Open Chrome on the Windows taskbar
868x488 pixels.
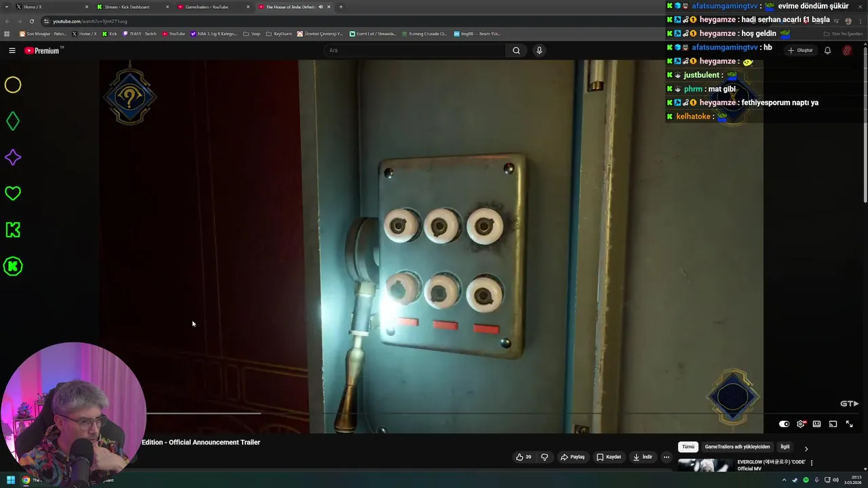[26, 480]
